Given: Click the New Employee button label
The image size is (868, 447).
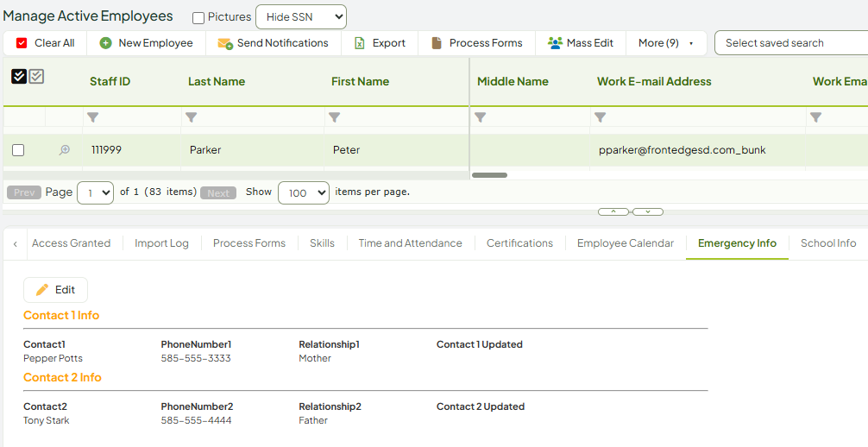Looking at the screenshot, I should (x=155, y=43).
